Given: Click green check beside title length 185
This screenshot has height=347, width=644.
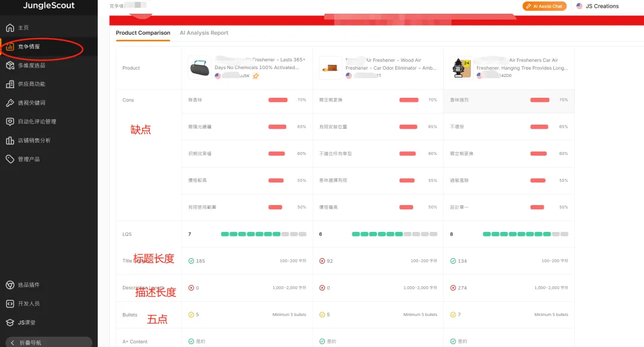Looking at the screenshot, I should click(x=191, y=261).
